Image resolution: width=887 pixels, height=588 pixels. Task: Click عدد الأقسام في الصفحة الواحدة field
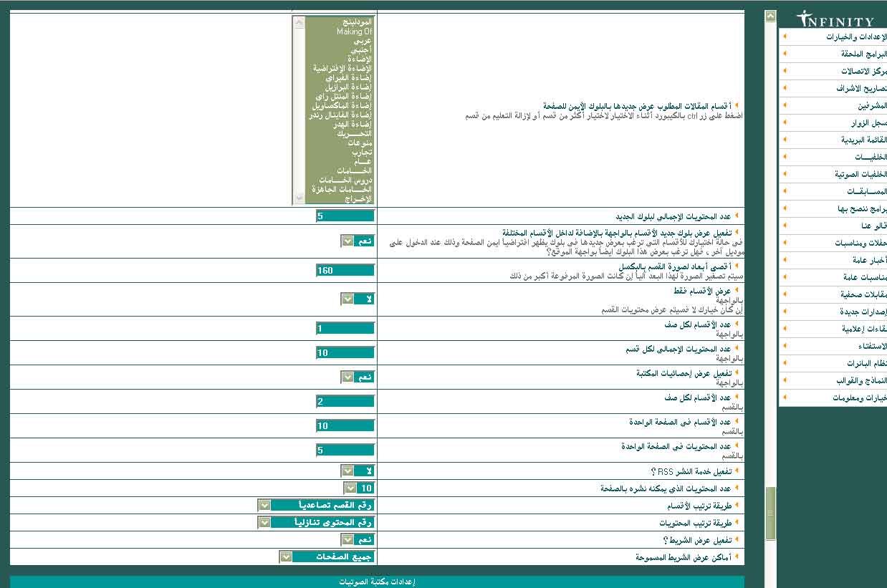[x=345, y=425]
